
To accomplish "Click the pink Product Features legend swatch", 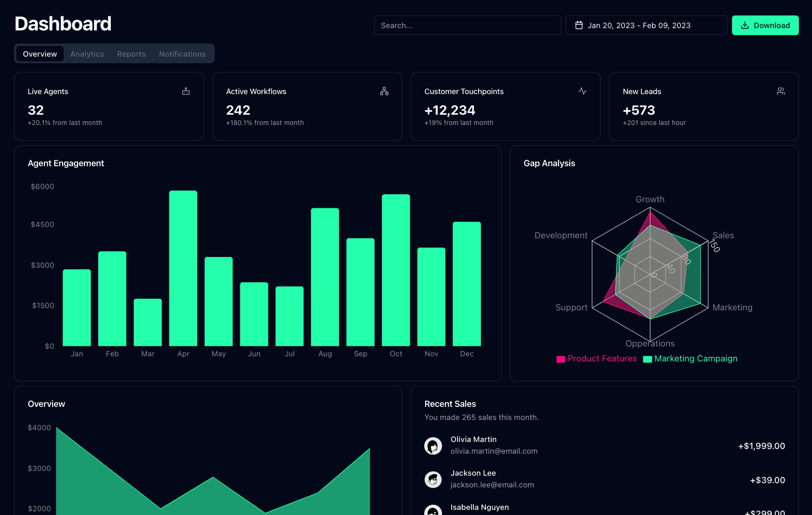I will point(561,359).
